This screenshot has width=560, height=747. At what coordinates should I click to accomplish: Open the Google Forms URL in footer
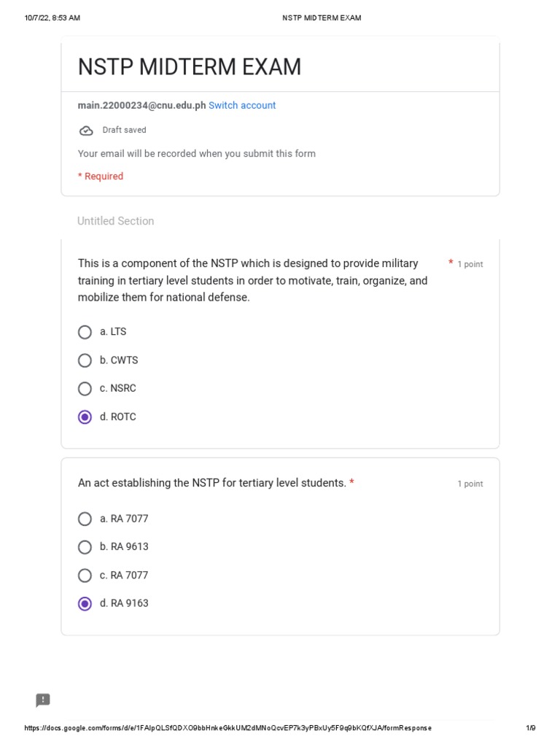[227, 728]
